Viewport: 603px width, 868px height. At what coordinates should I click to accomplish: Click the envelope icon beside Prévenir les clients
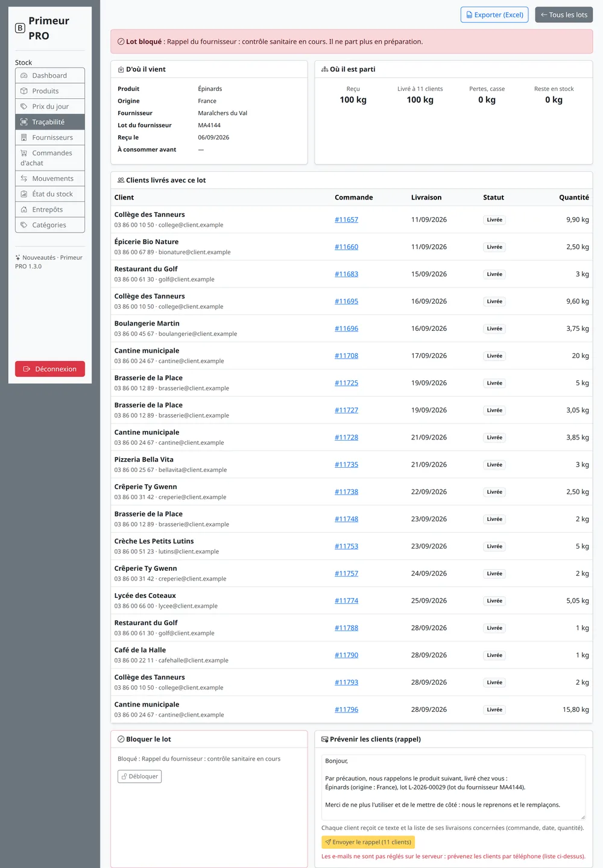(x=325, y=739)
